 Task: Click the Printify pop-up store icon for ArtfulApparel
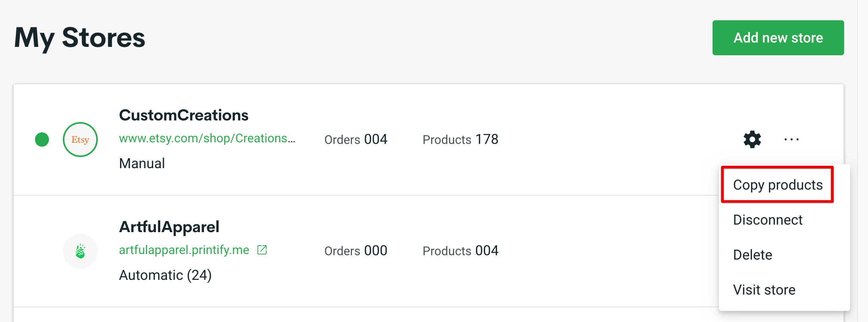click(x=80, y=251)
